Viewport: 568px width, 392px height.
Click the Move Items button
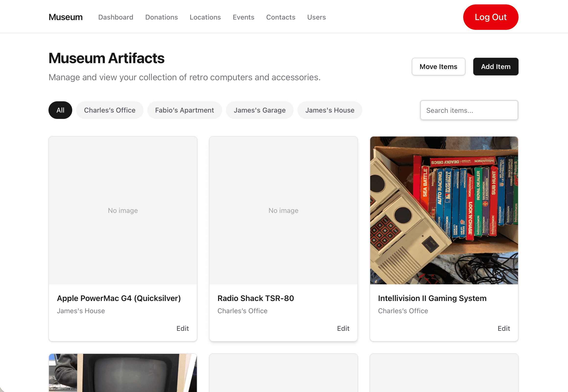click(x=438, y=67)
